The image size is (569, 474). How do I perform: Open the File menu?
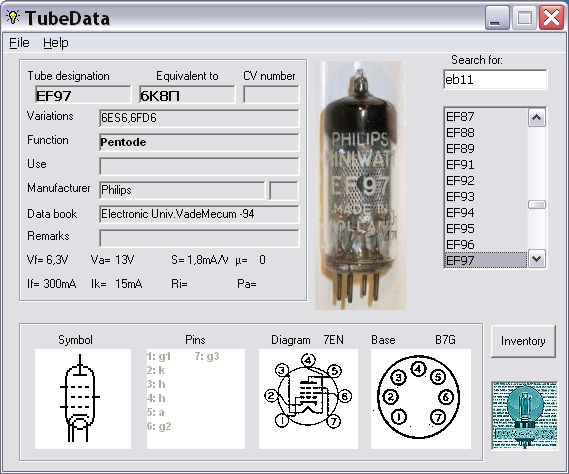point(19,43)
